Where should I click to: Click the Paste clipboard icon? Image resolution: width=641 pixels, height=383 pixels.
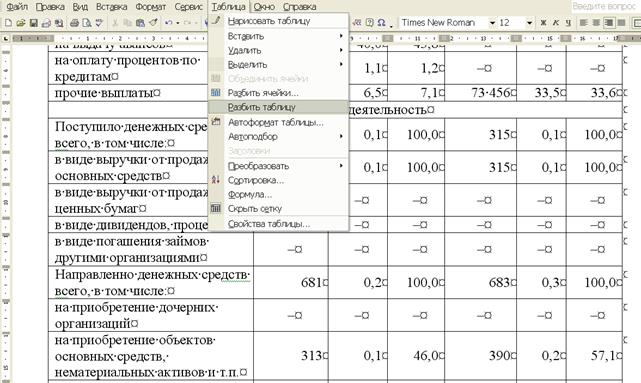140,23
